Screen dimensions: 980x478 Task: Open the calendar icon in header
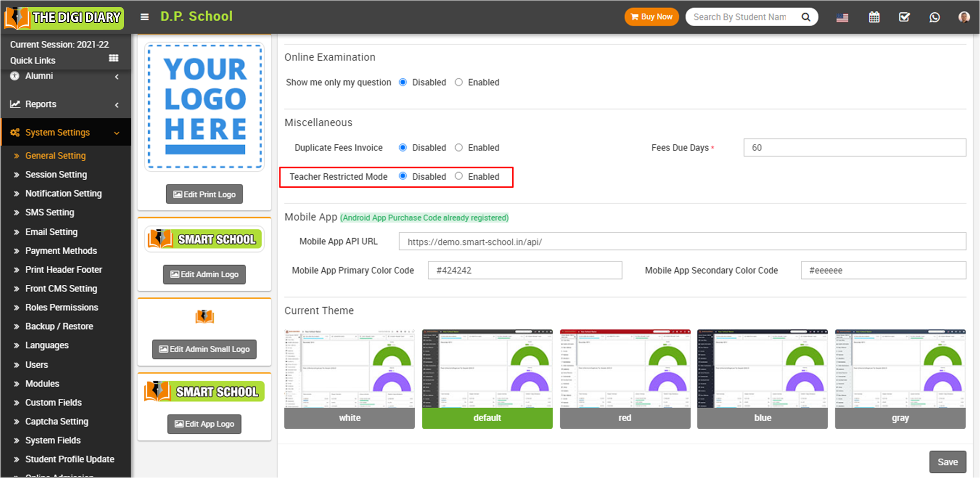(874, 17)
